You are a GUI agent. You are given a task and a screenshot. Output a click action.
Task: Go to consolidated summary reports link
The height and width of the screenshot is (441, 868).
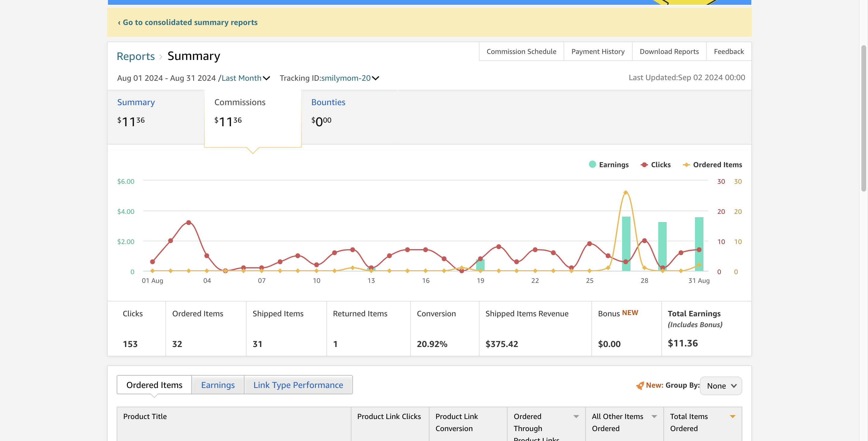pos(187,22)
